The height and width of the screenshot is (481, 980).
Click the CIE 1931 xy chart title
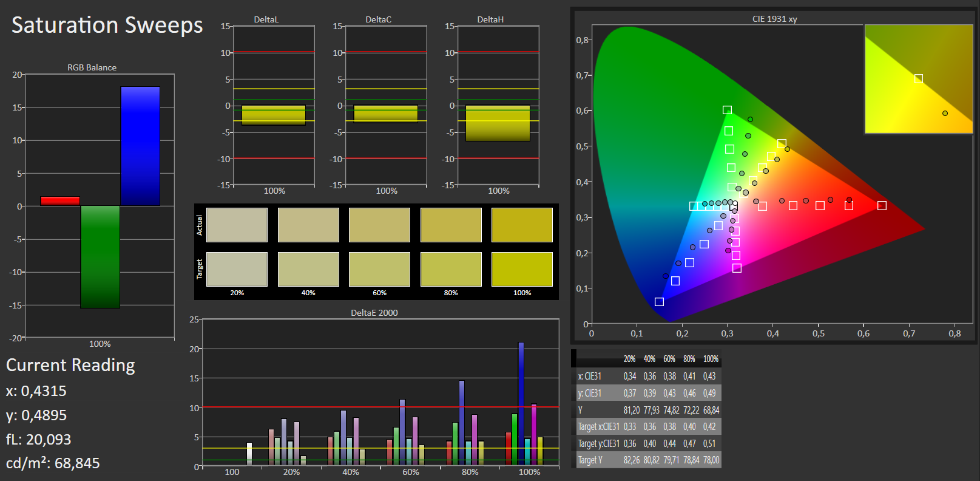coord(774,19)
